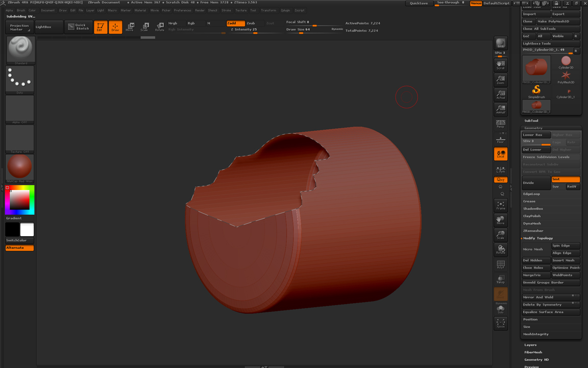The height and width of the screenshot is (368, 588).
Task: Render with the BPR button
Action: point(501,43)
